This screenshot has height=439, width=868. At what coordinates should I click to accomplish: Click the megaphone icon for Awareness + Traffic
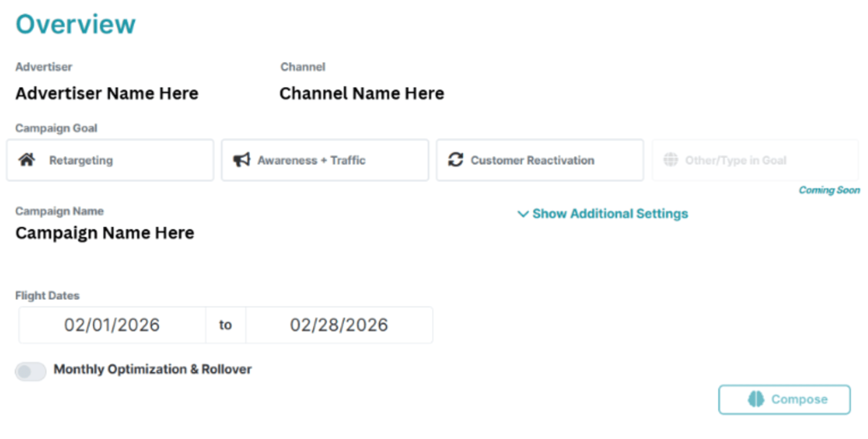tap(241, 160)
